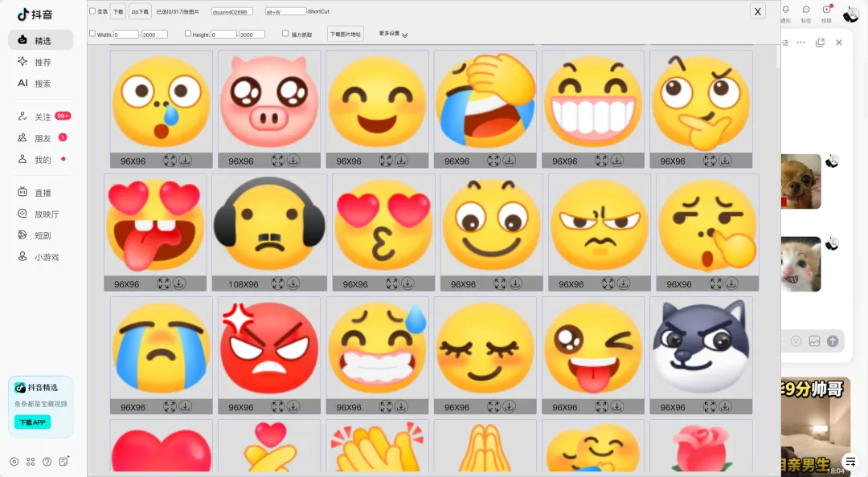This screenshot has width=868, height=477.
Task: Open help icon at sidebar bottom
Action: [47, 462]
